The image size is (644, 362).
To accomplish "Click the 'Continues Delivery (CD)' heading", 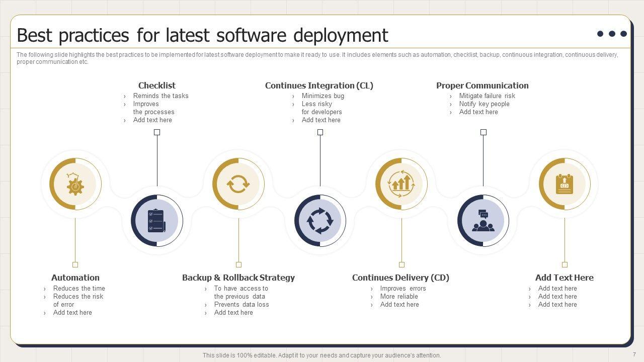I will (x=400, y=278).
